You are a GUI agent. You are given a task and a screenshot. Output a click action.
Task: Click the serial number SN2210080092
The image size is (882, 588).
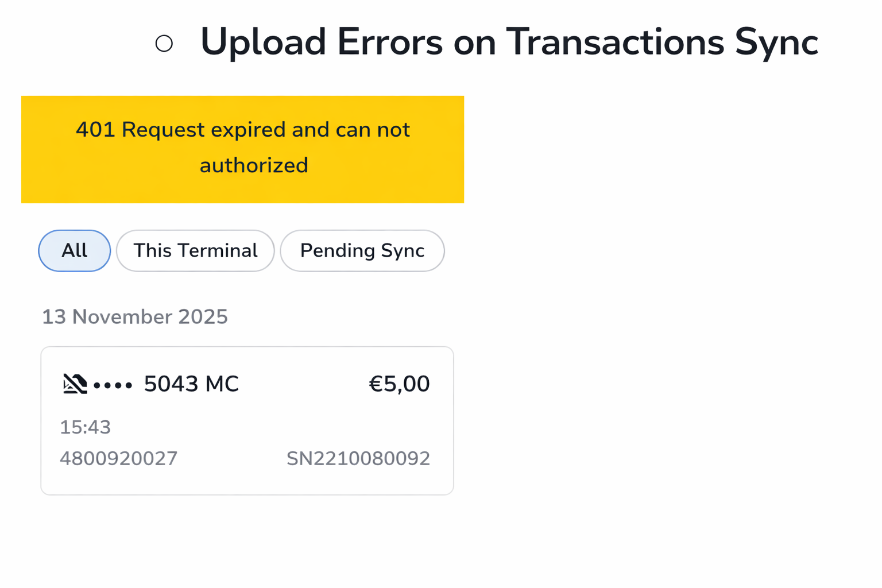358,458
